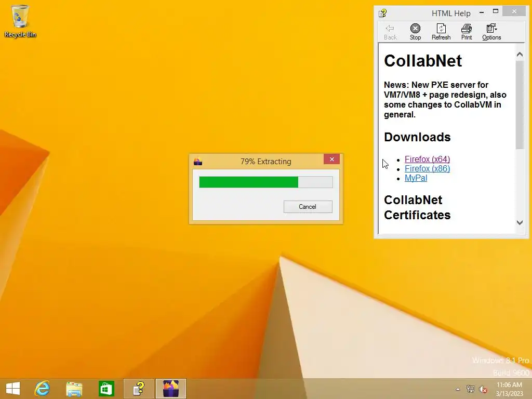The image size is (532, 399).
Task: Maximize the HTML Help window
Action: tap(496, 11)
